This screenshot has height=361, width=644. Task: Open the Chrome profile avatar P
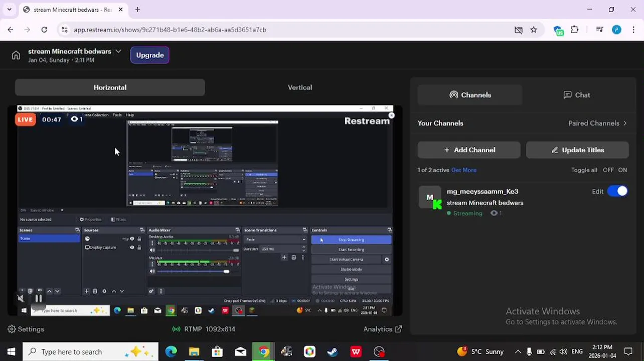coord(617,30)
